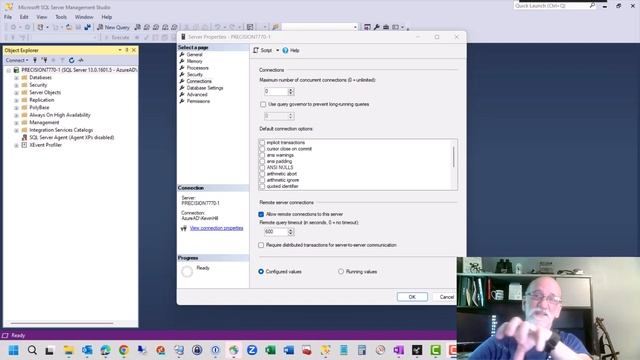
Task: Select the Connections page
Action: pyautogui.click(x=199, y=81)
